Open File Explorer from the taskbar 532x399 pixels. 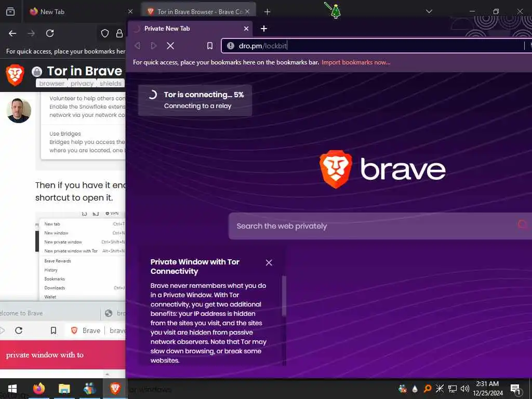pos(64,389)
